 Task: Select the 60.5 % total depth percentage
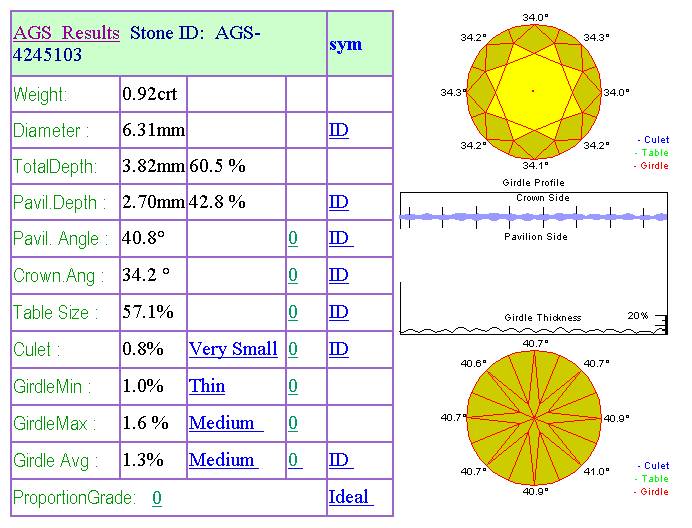[217, 166]
